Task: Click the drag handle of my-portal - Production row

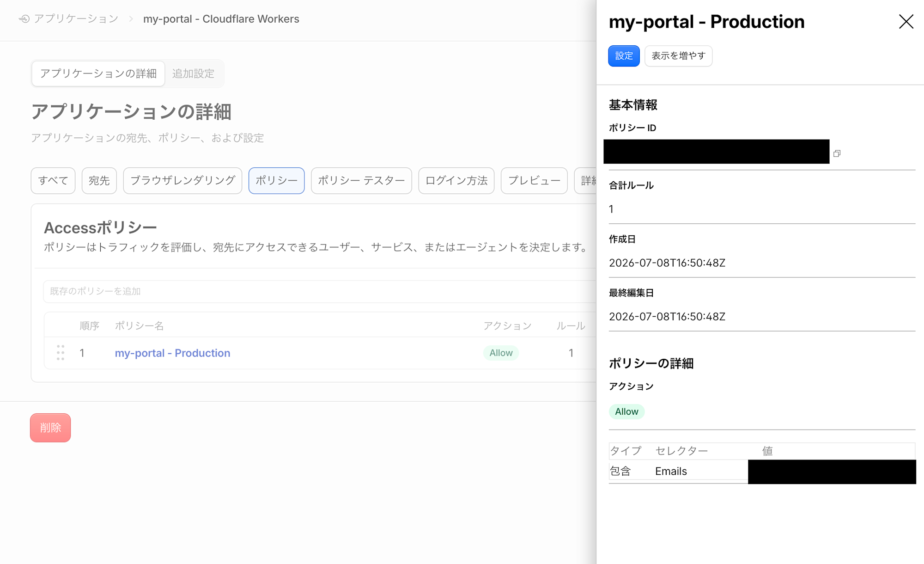Action: [x=61, y=353]
